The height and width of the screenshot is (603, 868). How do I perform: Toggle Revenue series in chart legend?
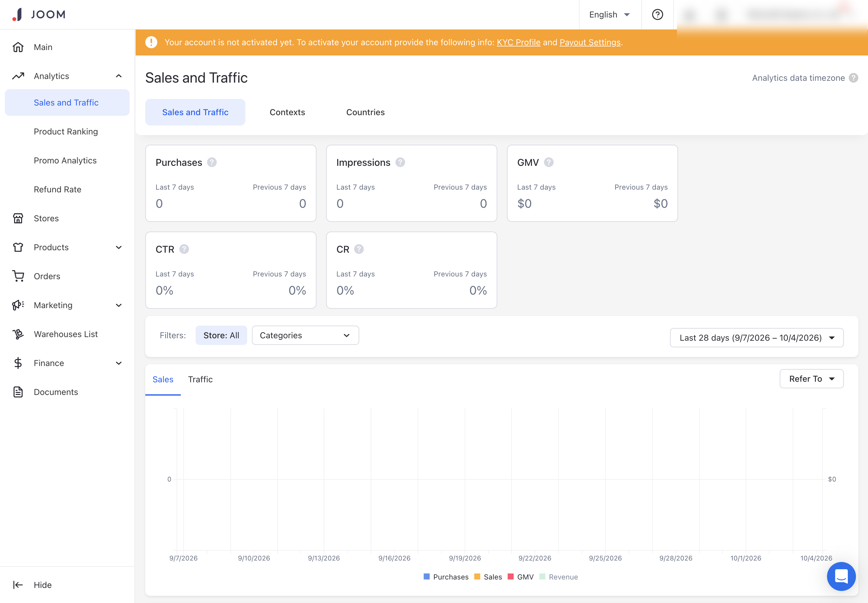click(559, 577)
